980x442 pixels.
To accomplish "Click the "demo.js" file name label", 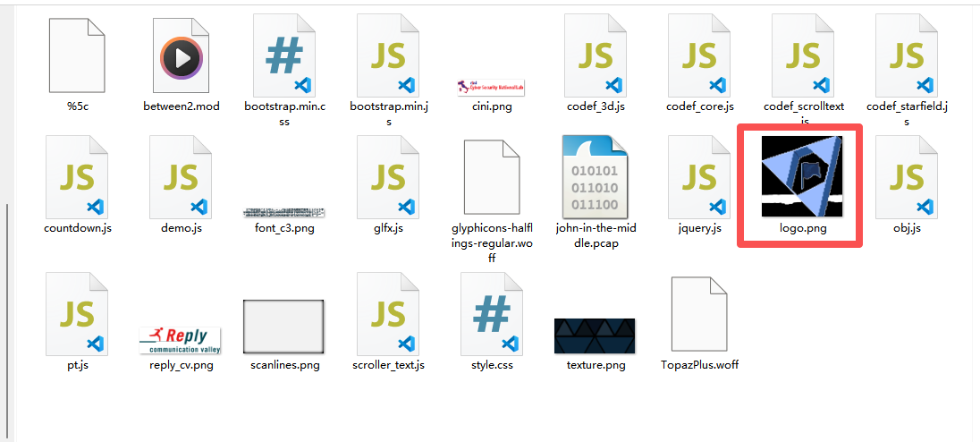I will 181,228.
